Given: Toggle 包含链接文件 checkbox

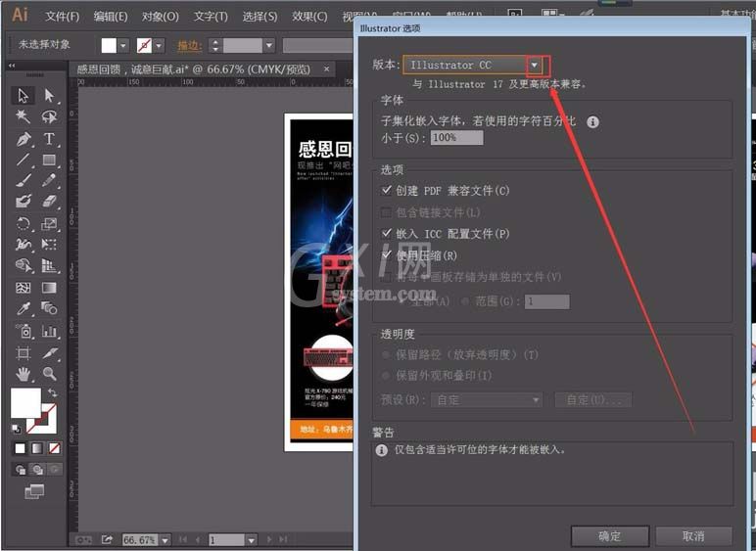Looking at the screenshot, I should pyautogui.click(x=386, y=212).
